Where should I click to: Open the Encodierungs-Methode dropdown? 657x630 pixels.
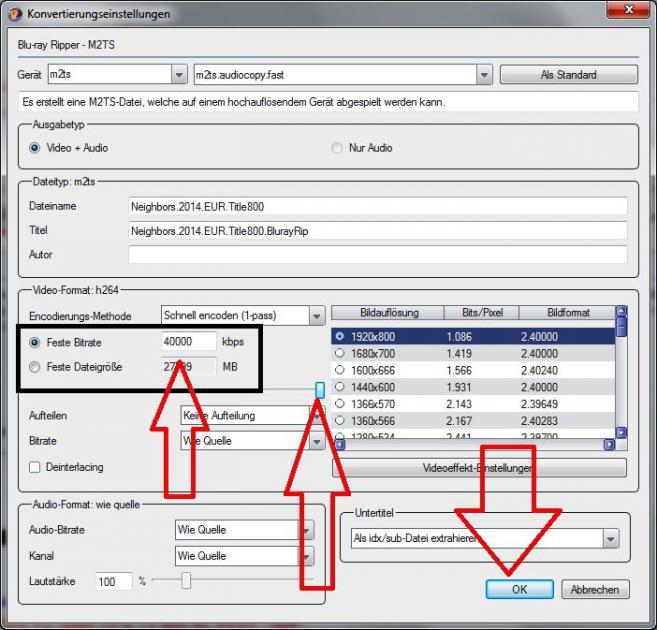pos(317,316)
